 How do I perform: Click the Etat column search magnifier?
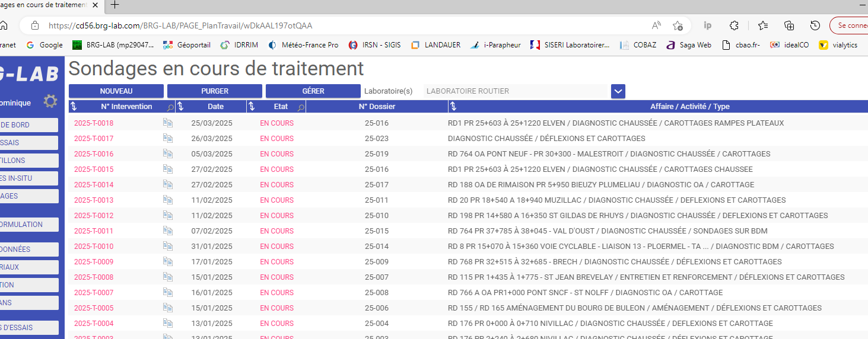coord(301,107)
